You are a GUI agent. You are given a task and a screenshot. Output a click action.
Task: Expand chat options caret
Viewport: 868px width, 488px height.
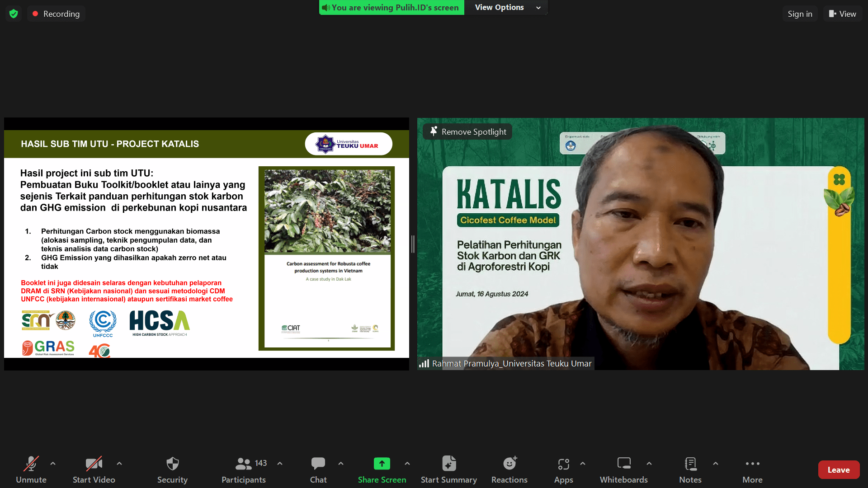[x=341, y=464]
